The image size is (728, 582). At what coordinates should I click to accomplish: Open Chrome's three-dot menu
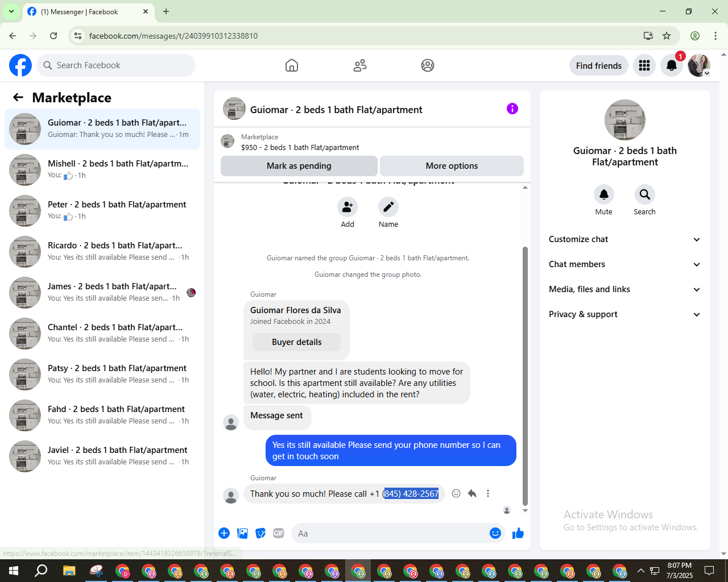click(x=715, y=36)
